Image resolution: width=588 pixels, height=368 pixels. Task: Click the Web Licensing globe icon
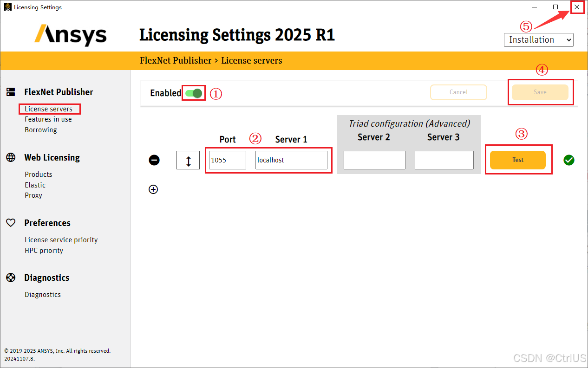pos(11,157)
